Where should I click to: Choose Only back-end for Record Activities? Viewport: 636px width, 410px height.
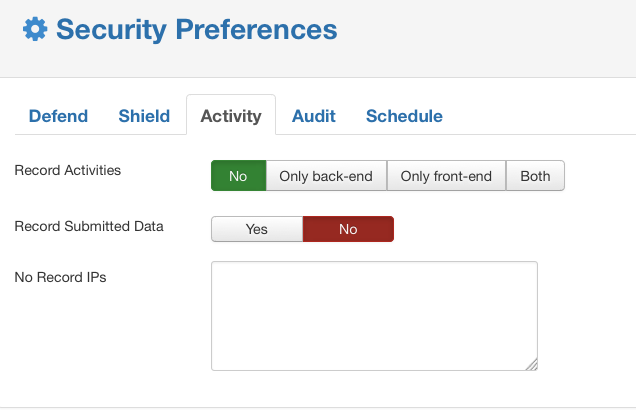(x=326, y=176)
